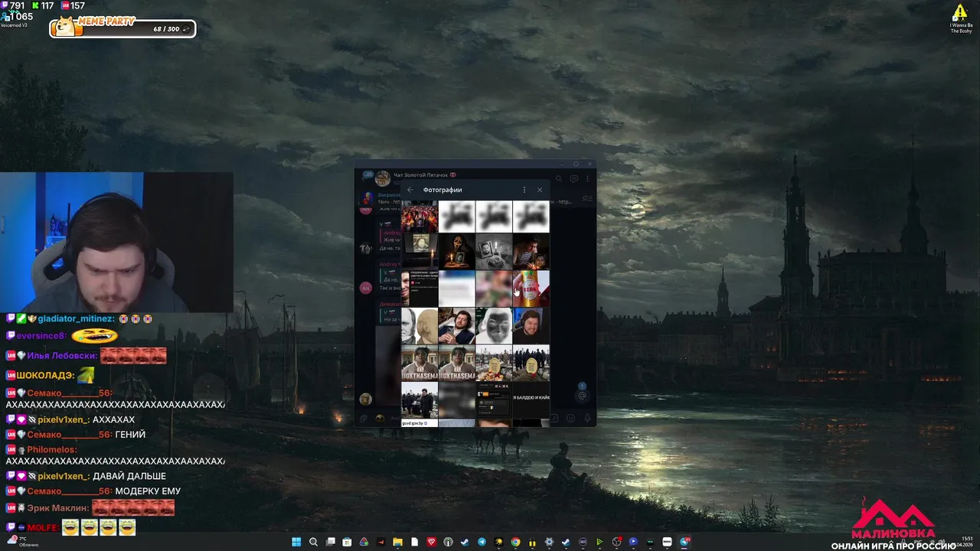Open the Telegram chat header three-dot menu
Image resolution: width=980 pixels, height=551 pixels.
click(589, 179)
